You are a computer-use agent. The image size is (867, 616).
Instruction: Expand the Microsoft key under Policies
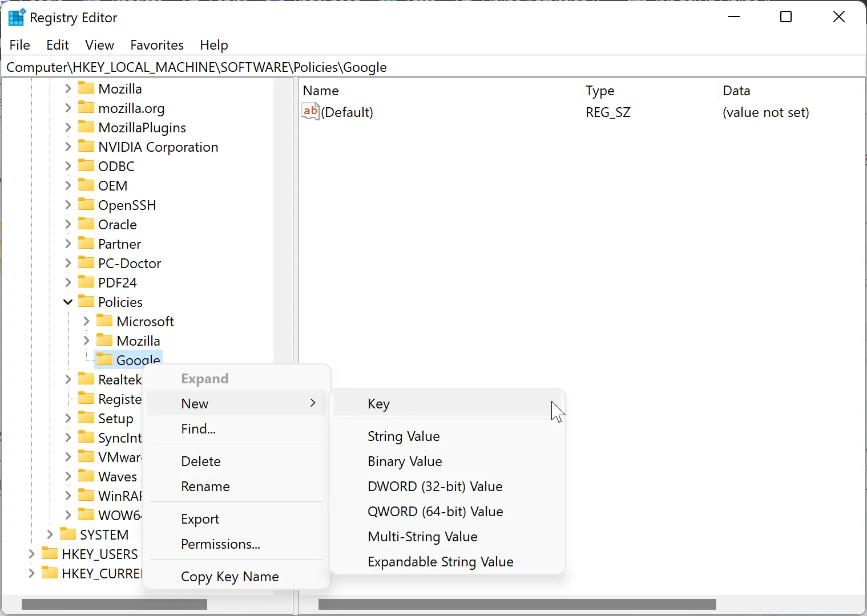86,321
